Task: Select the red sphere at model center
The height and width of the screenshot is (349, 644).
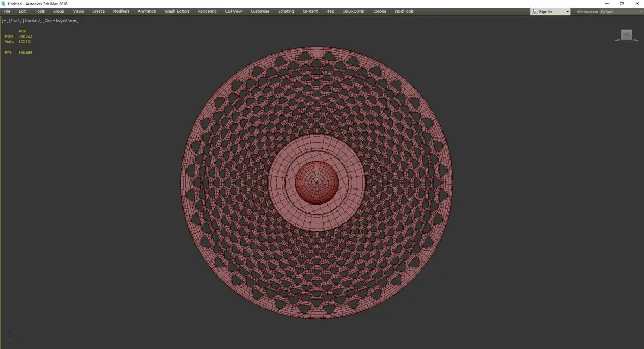Action: point(317,183)
